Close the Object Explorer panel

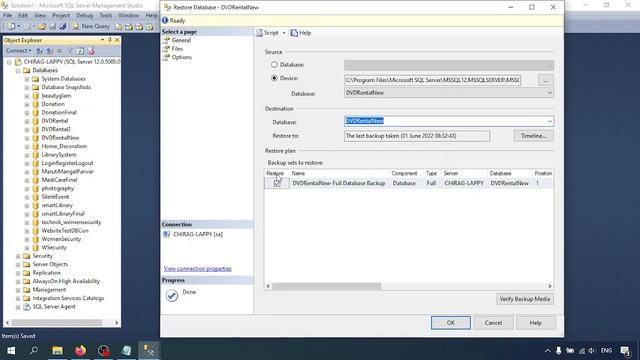tap(117, 40)
